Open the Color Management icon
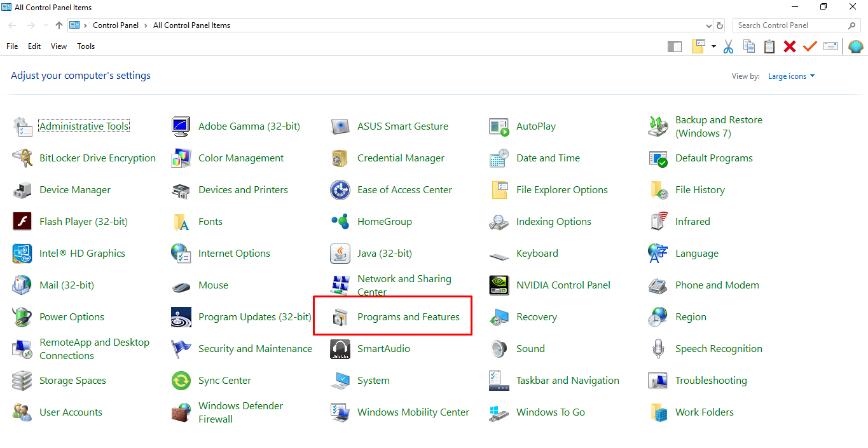 coord(181,158)
